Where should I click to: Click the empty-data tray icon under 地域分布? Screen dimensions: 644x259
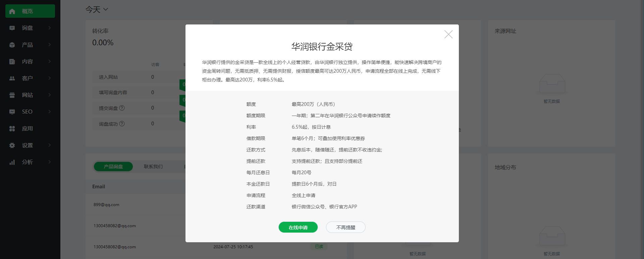click(x=552, y=236)
